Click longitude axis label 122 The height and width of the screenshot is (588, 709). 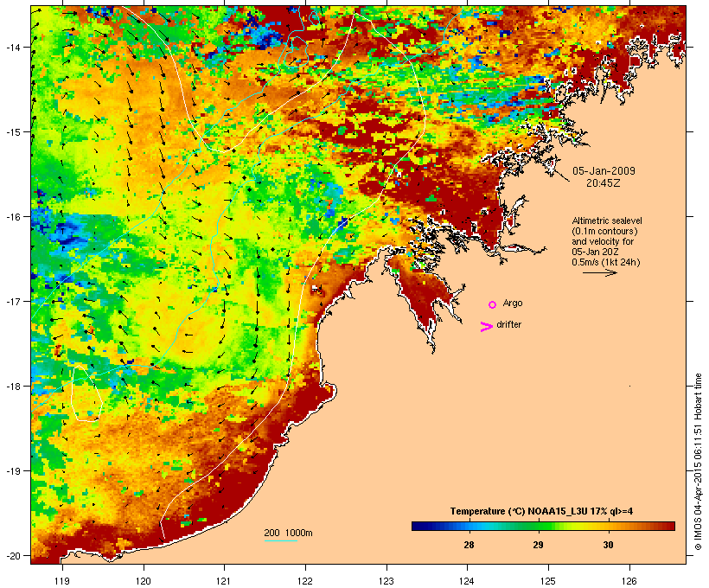305,581
